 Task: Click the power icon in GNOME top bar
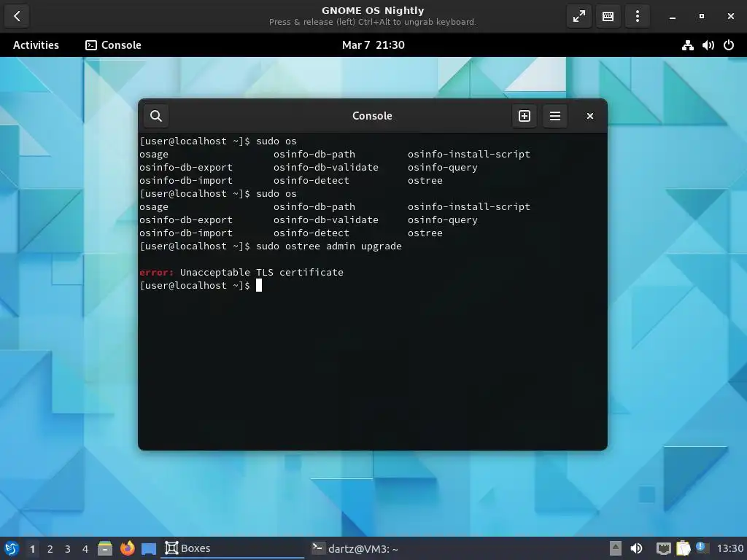(x=729, y=45)
